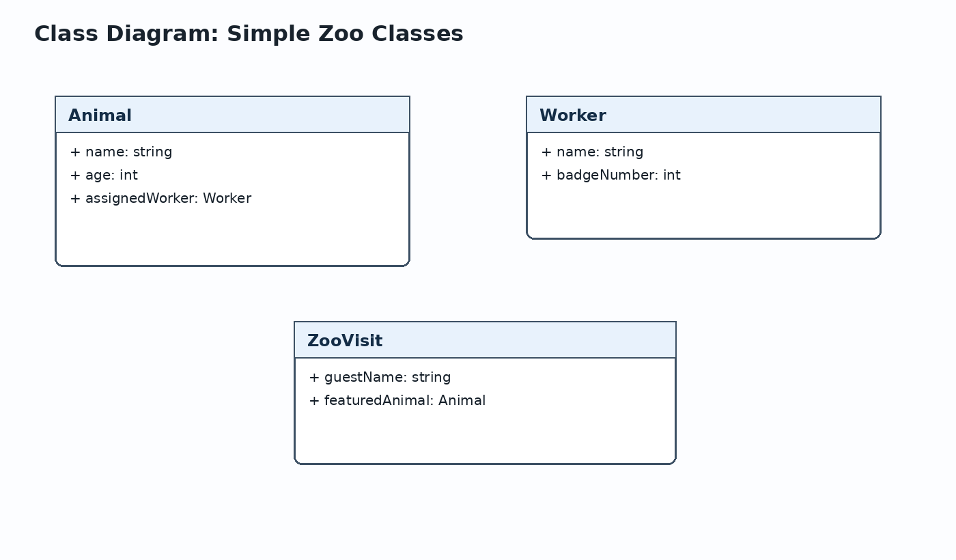Select the Worker class header
This screenshot has width=956, height=560.
click(x=703, y=115)
